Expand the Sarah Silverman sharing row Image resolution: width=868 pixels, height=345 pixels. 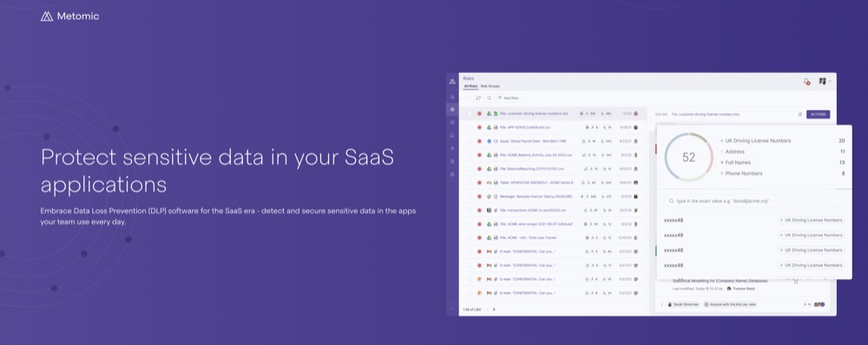[x=661, y=304]
